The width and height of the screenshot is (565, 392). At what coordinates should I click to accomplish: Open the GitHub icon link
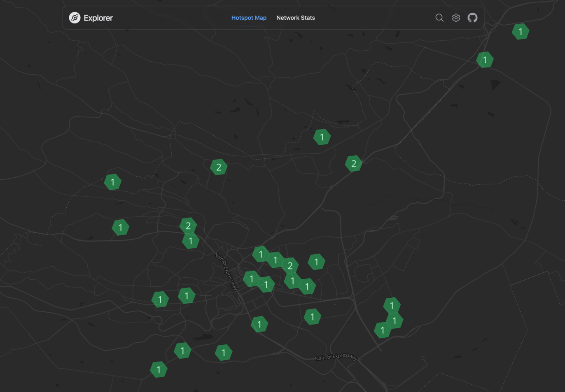click(472, 18)
